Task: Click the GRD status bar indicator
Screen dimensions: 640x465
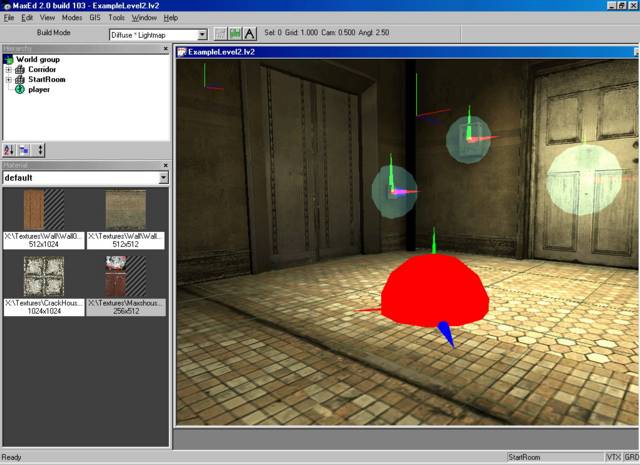Action: coord(631,457)
